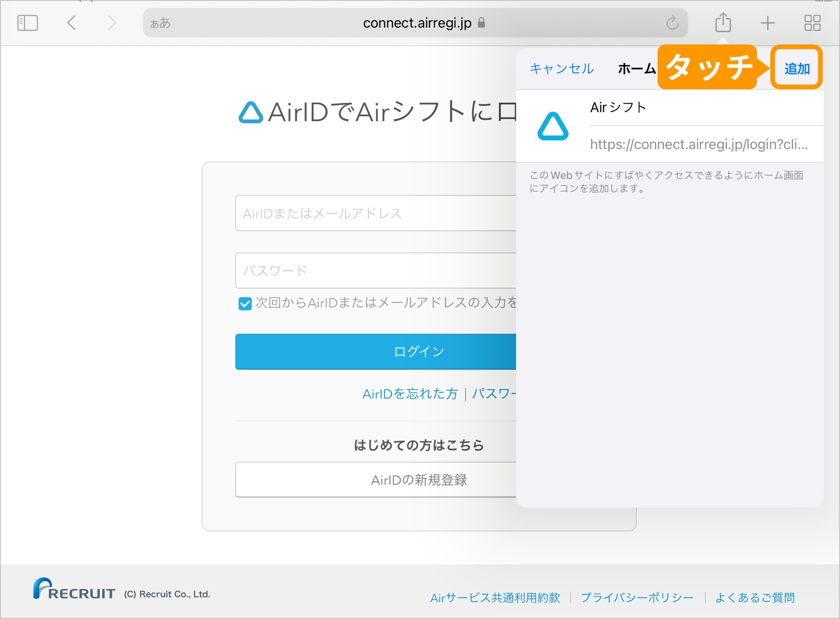Screen dimensions: 840x619
Task: Uncheck the remember AirID checkbox
Action: coord(244,303)
